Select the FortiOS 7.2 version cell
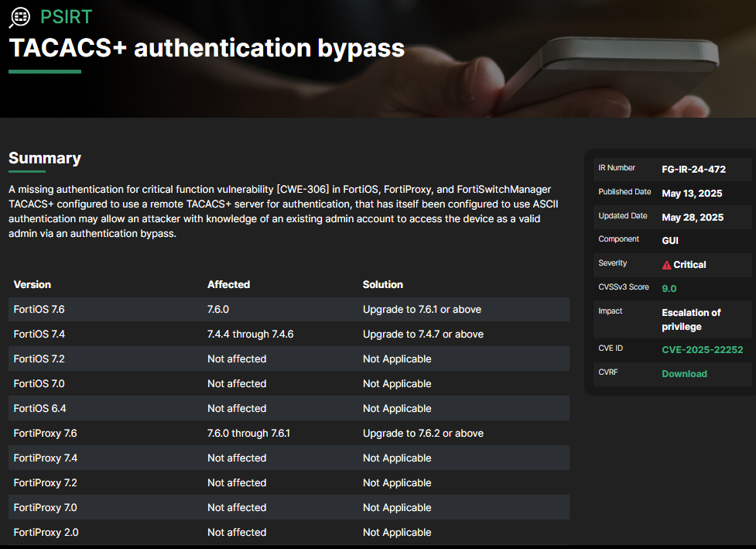756x549 pixels. 39,359
